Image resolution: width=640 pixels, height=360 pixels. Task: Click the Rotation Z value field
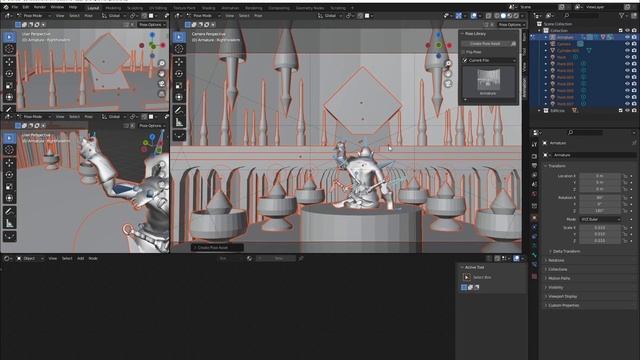(600, 211)
